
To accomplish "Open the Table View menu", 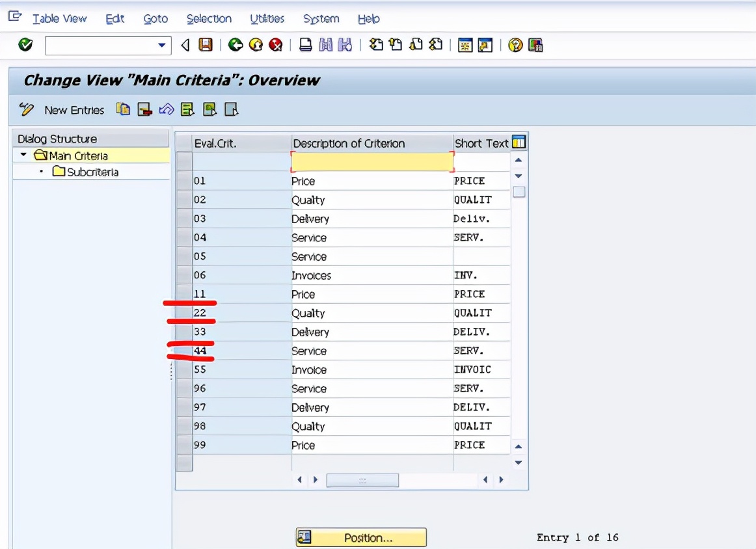I will coord(59,19).
